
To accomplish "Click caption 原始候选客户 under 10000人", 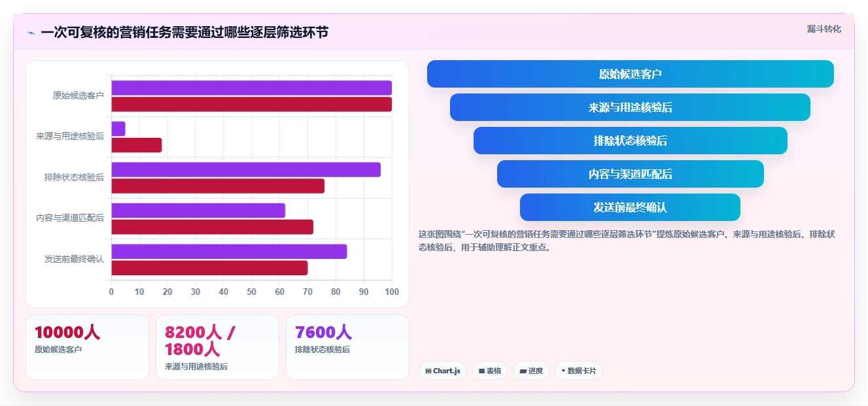I will pyautogui.click(x=58, y=350).
